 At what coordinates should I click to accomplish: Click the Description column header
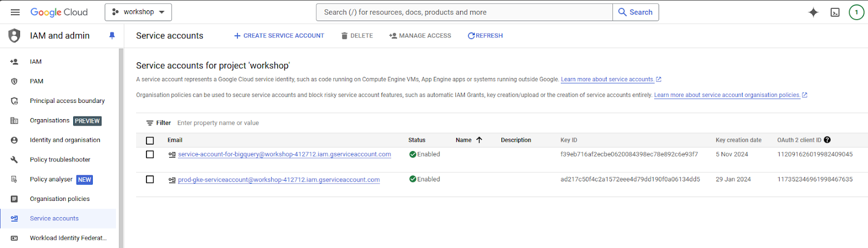pos(516,140)
